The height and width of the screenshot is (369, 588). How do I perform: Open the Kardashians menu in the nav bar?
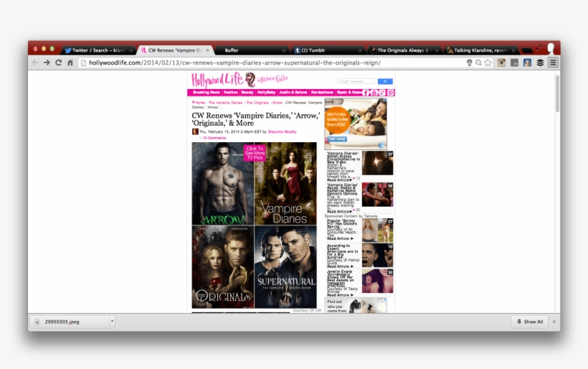(x=317, y=93)
